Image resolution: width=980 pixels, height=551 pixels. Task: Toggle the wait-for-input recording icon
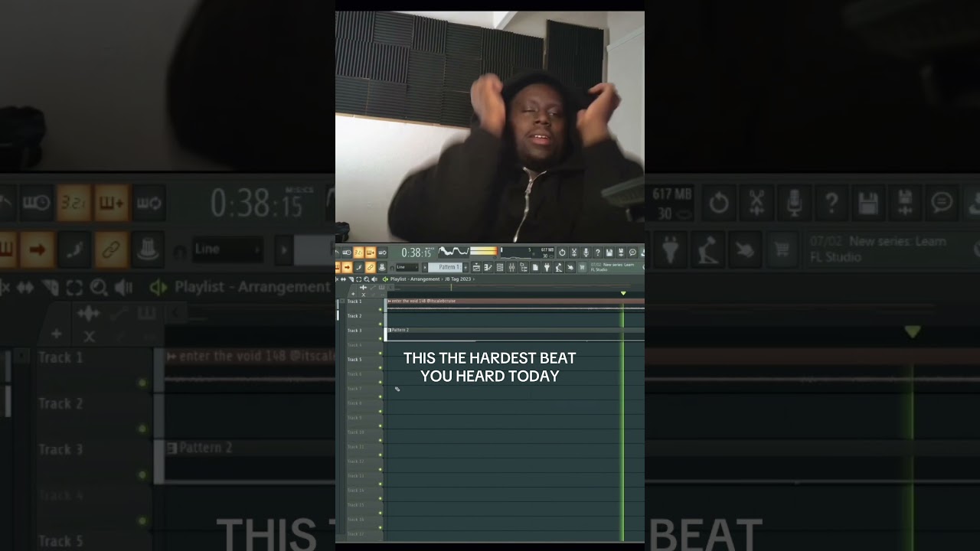(346, 253)
